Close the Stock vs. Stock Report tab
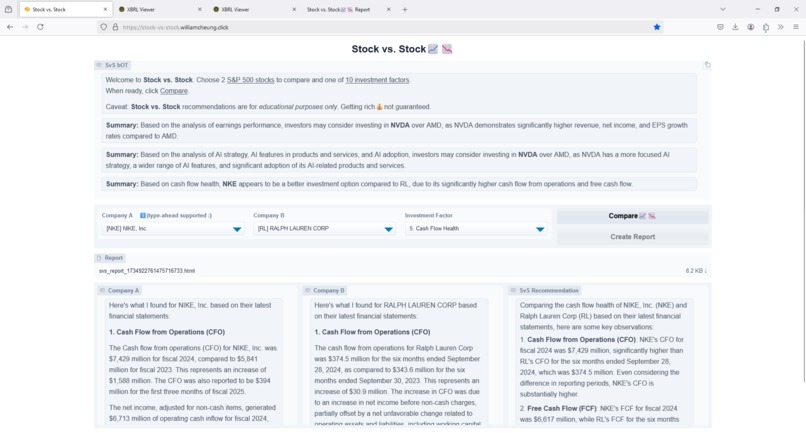This screenshot has width=806, height=433. coord(388,9)
